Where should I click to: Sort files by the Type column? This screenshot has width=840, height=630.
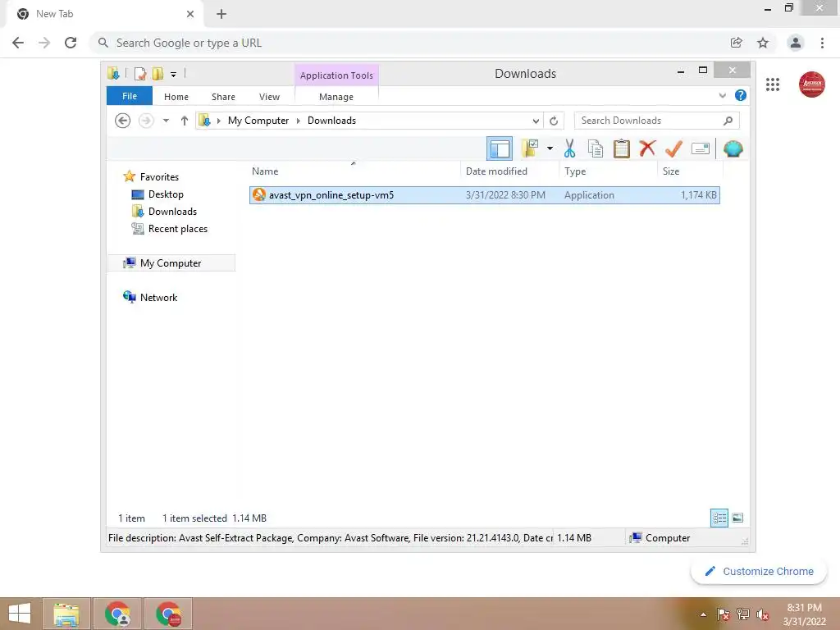pyautogui.click(x=608, y=171)
